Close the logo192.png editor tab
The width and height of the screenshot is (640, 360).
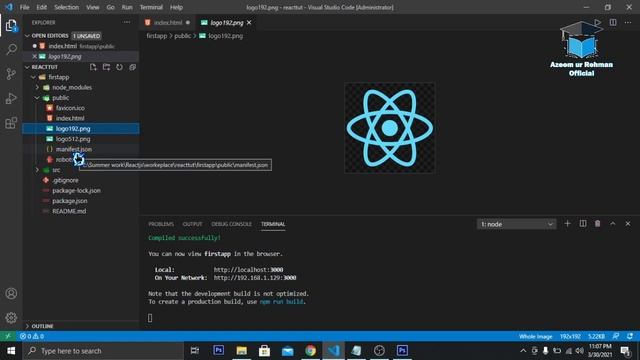click(x=249, y=22)
